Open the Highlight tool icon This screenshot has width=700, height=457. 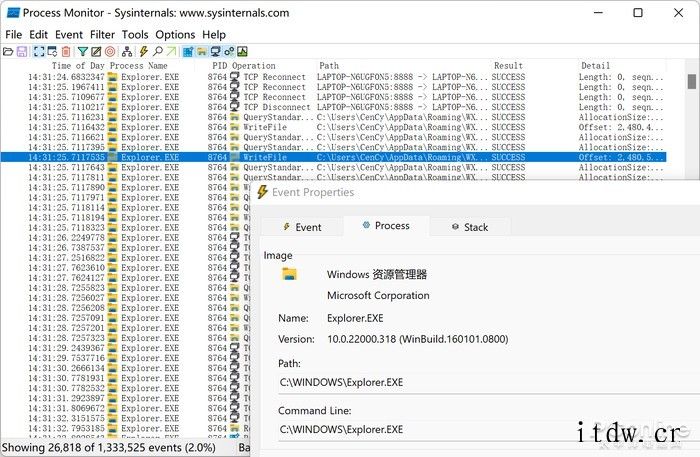pyautogui.click(x=97, y=51)
